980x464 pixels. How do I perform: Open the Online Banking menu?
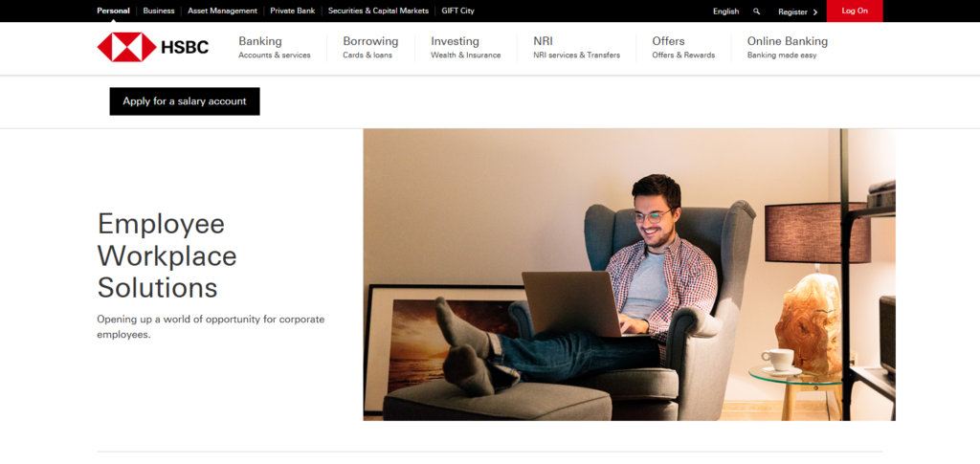tap(787, 47)
